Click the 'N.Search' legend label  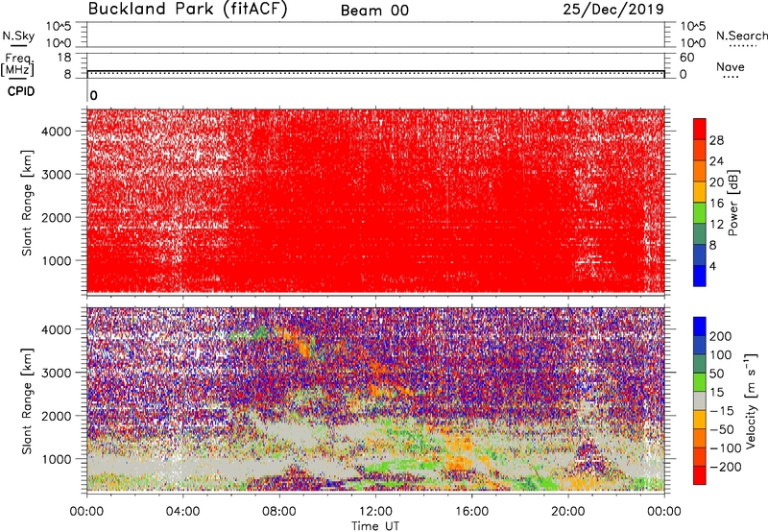(741, 36)
